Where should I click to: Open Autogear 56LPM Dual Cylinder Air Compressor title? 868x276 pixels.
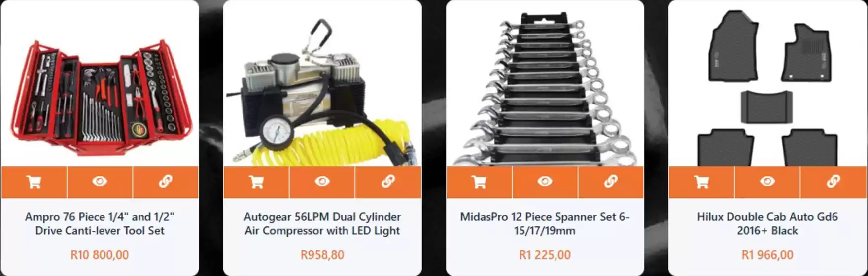322,223
